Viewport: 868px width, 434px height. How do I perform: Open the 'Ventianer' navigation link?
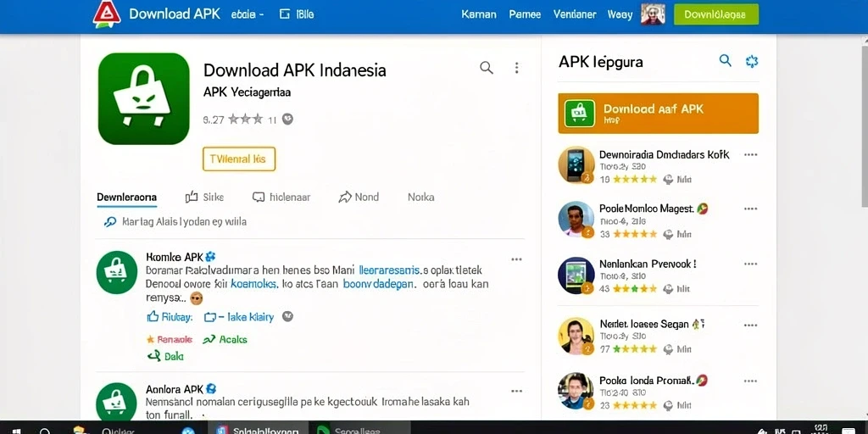pyautogui.click(x=575, y=14)
